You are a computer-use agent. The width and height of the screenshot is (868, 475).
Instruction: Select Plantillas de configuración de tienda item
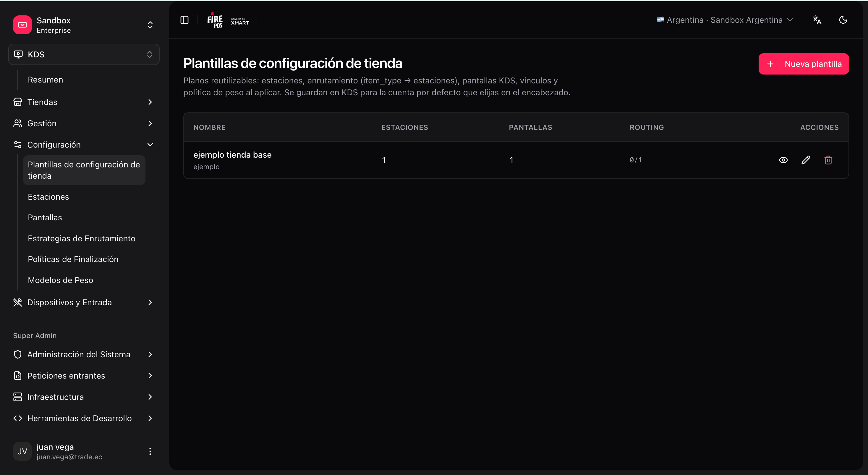coord(84,170)
